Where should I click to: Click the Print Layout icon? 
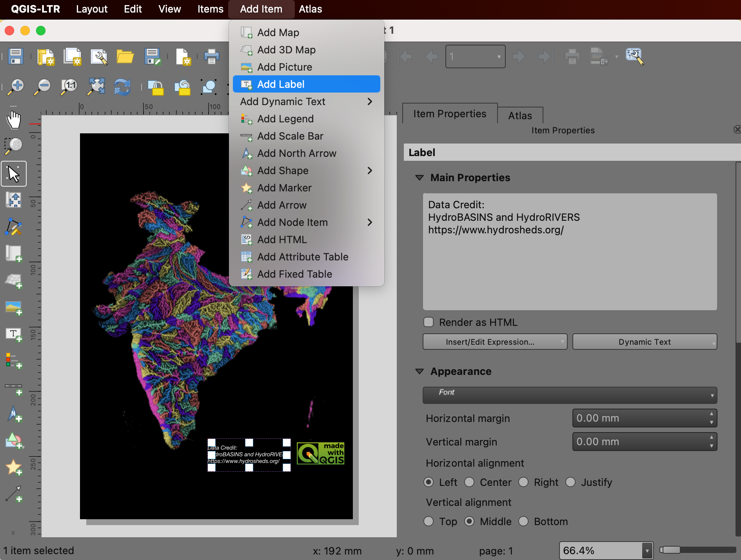click(x=211, y=56)
